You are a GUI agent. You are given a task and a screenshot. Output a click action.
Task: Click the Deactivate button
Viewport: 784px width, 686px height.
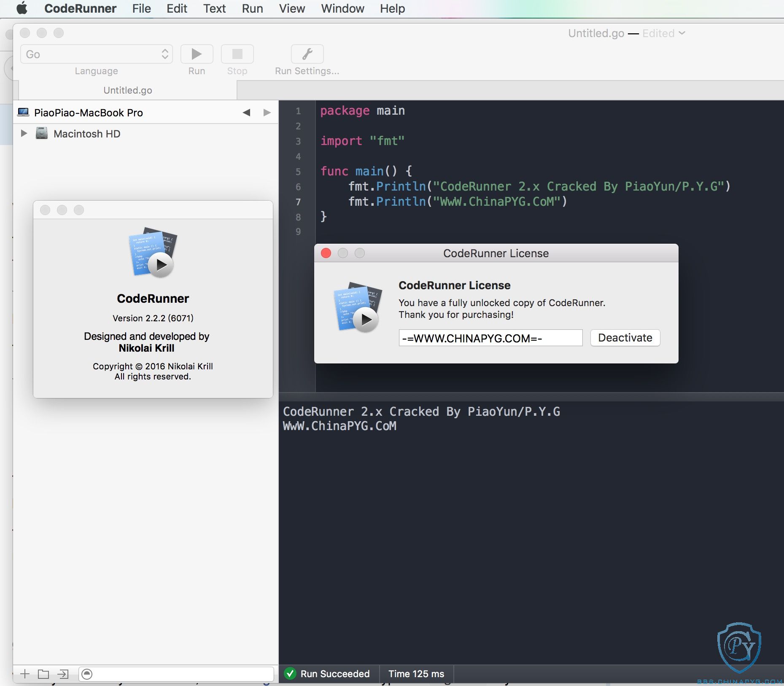[625, 338]
